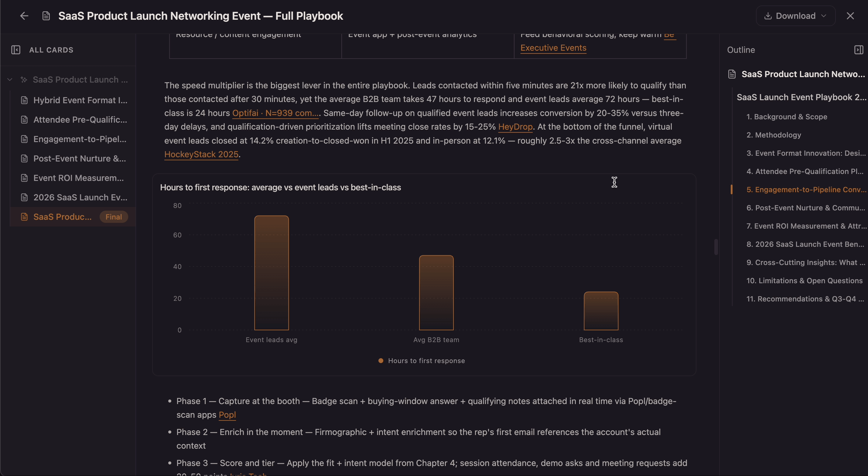Open the Download dropdown chevron
Image resolution: width=868 pixels, height=476 pixels.
tap(824, 16)
